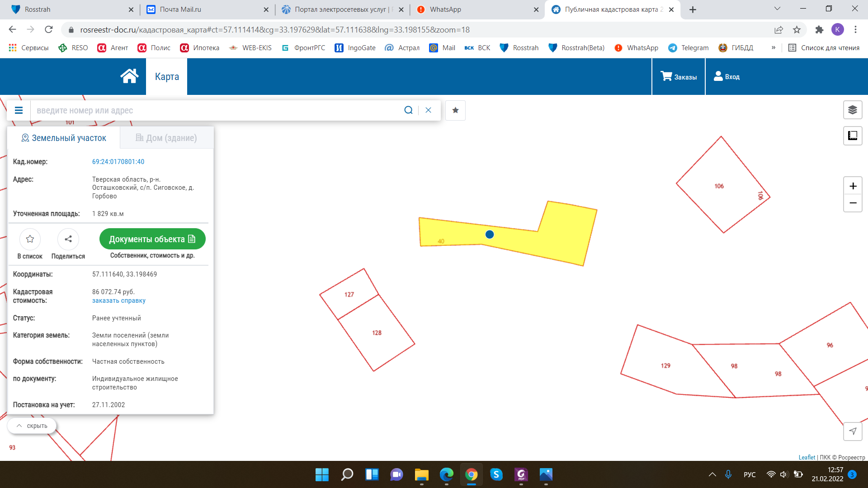The image size is (868, 488).
Task: Open the hamburger menu beside search field
Action: point(19,110)
